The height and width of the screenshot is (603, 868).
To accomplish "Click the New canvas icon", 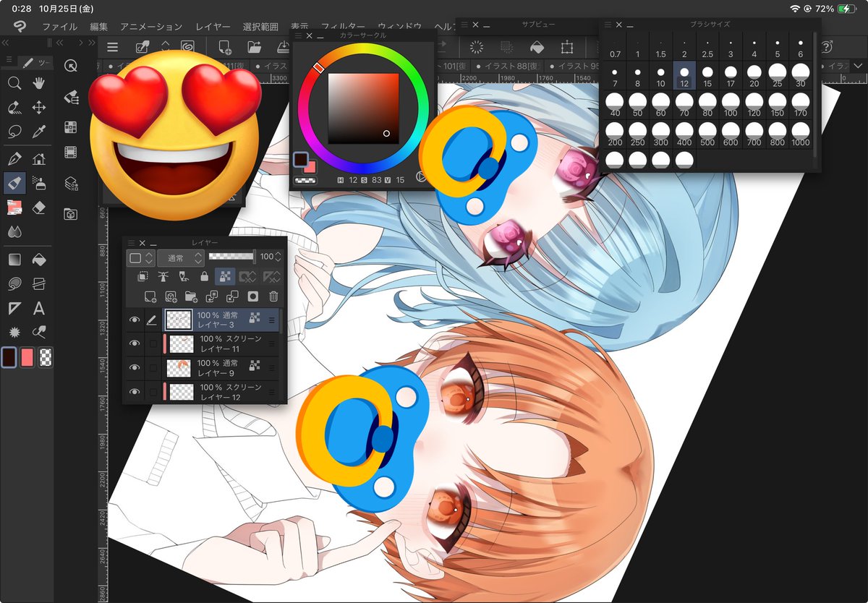I will [225, 48].
